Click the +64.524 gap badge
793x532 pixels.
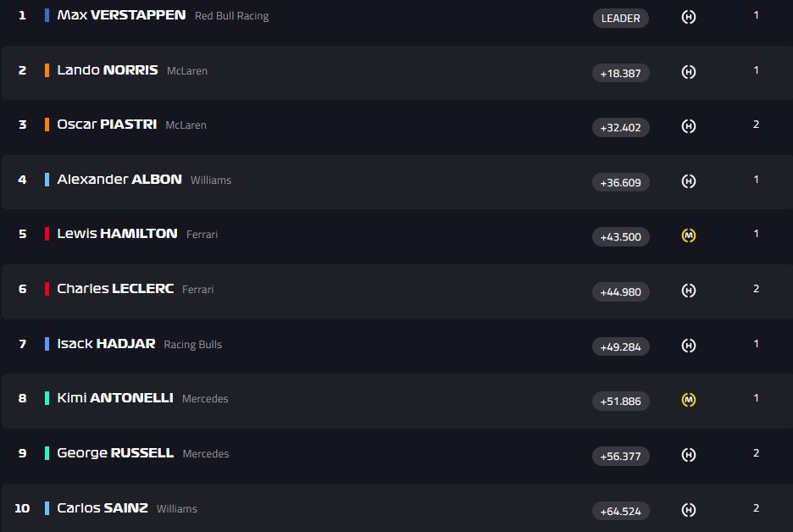click(x=621, y=511)
